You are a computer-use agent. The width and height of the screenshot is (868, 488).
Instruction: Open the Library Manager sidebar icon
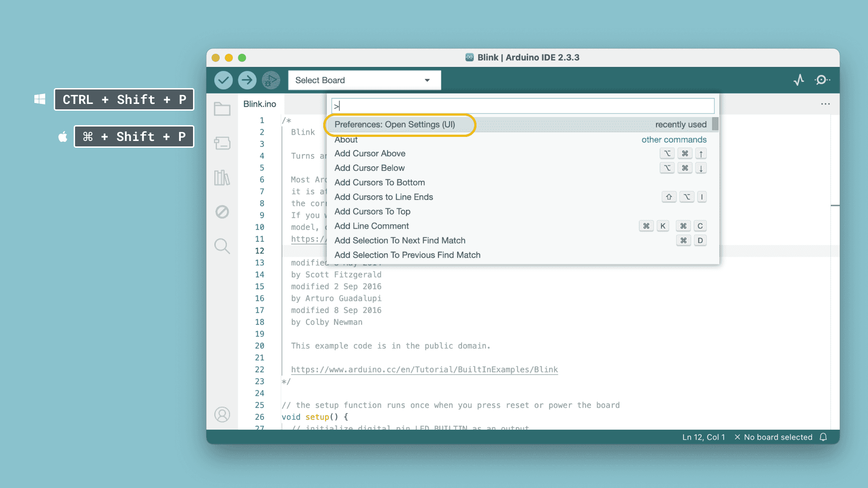tap(222, 178)
